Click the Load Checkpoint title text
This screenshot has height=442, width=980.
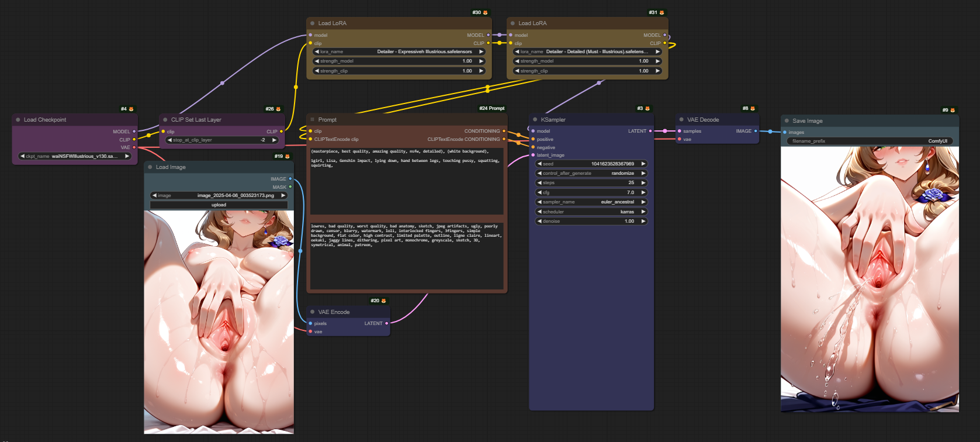45,120
